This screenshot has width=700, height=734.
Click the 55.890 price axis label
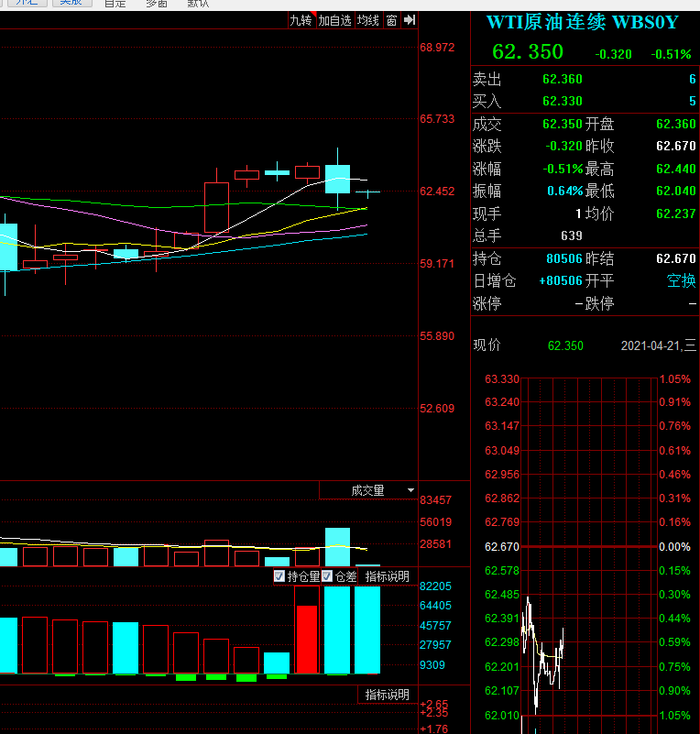(x=437, y=336)
